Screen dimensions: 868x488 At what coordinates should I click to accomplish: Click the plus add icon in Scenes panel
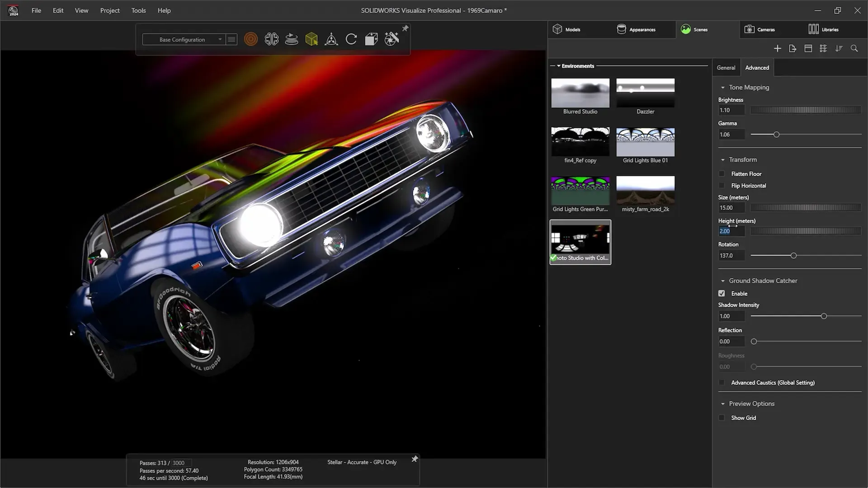click(777, 48)
